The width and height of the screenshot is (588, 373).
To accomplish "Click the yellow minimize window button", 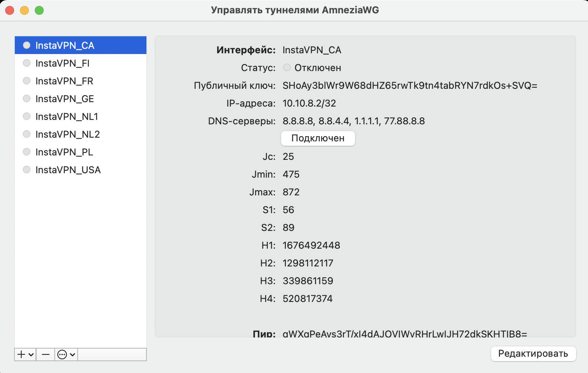I will (24, 10).
